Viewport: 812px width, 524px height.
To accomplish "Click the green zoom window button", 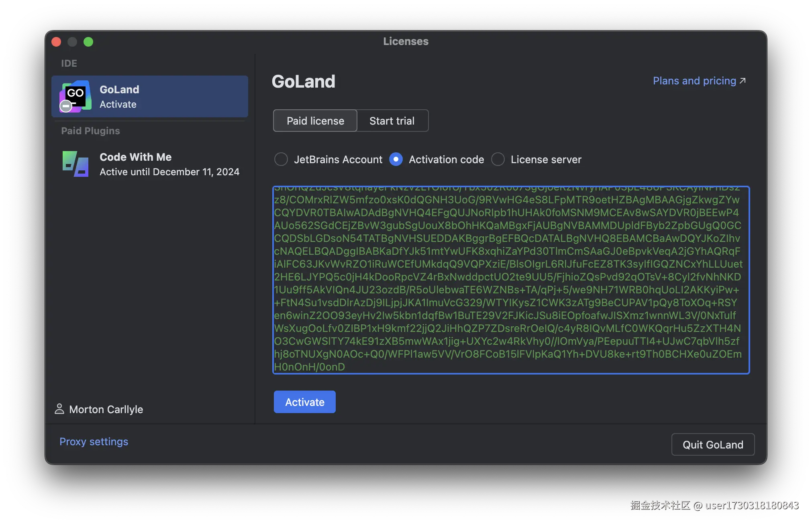I will tap(88, 42).
